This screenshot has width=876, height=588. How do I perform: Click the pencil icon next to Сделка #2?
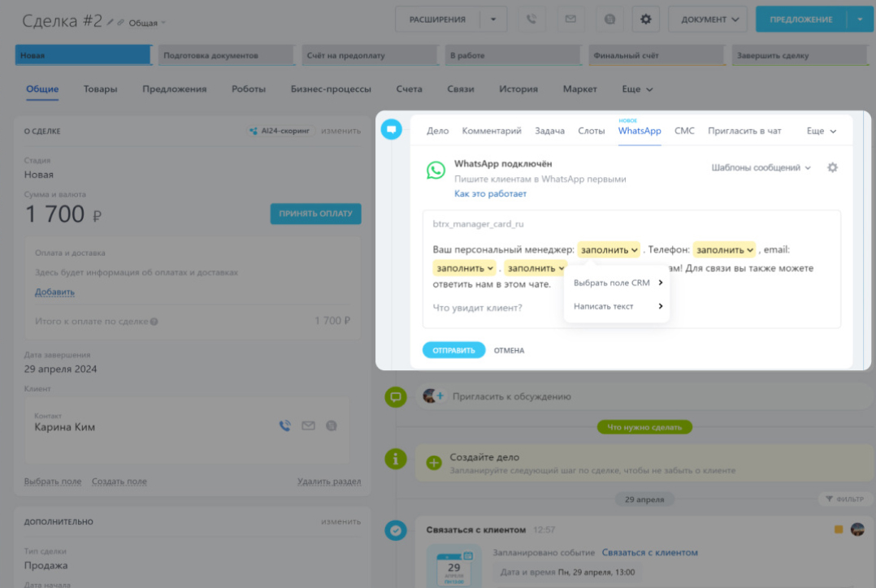click(x=111, y=22)
